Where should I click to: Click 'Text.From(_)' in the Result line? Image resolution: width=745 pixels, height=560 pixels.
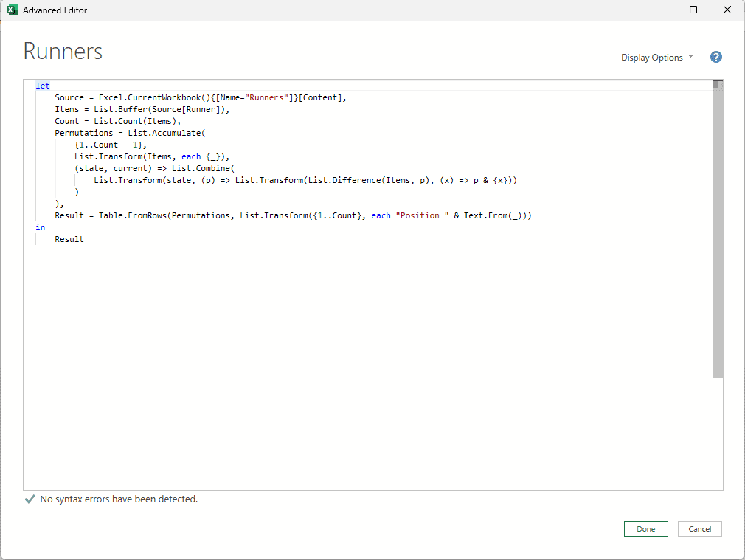click(493, 215)
